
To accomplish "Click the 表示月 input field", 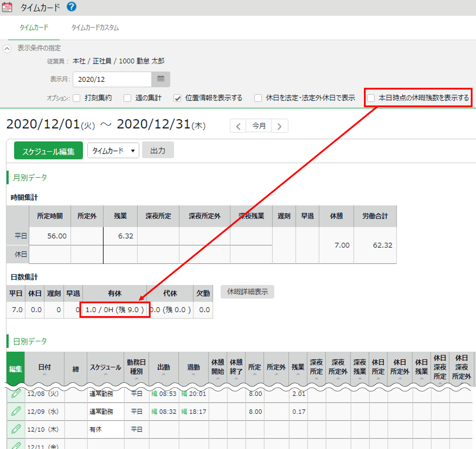I will pyautogui.click(x=112, y=79).
